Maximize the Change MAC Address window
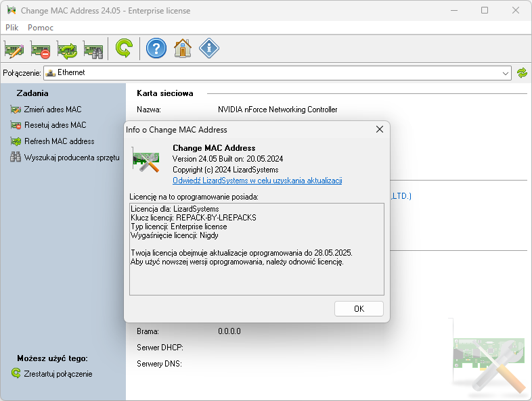532x401 pixels. click(485, 11)
